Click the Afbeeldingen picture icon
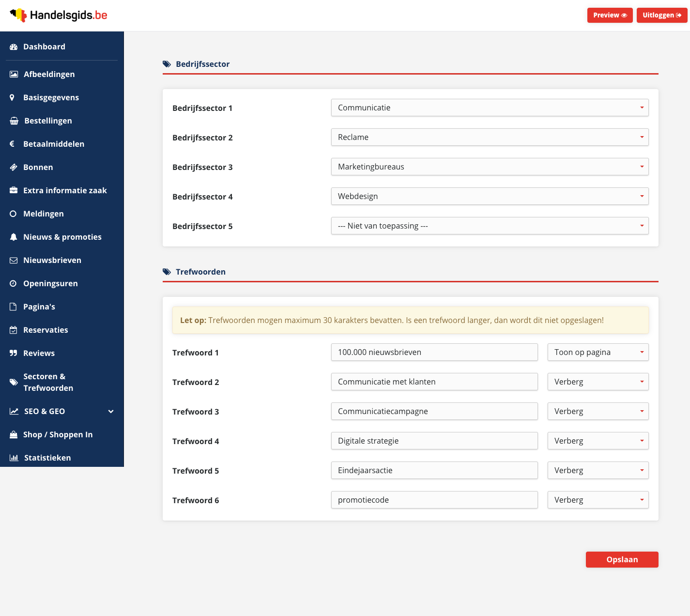 click(14, 74)
